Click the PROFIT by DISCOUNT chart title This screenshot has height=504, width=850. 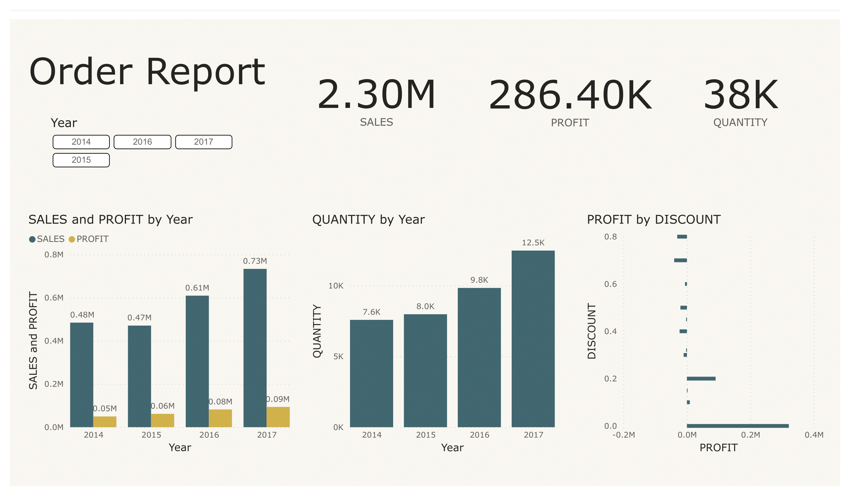point(654,220)
